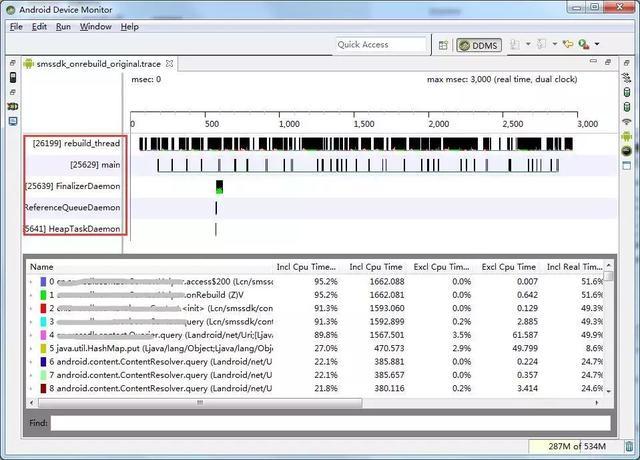Screen dimensions: 640x460
Task: Switch to the DDMS perspective
Action: 479,45
